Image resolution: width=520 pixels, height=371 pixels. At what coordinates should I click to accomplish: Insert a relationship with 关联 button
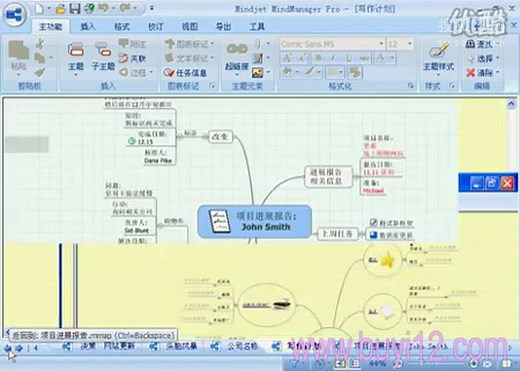click(132, 58)
